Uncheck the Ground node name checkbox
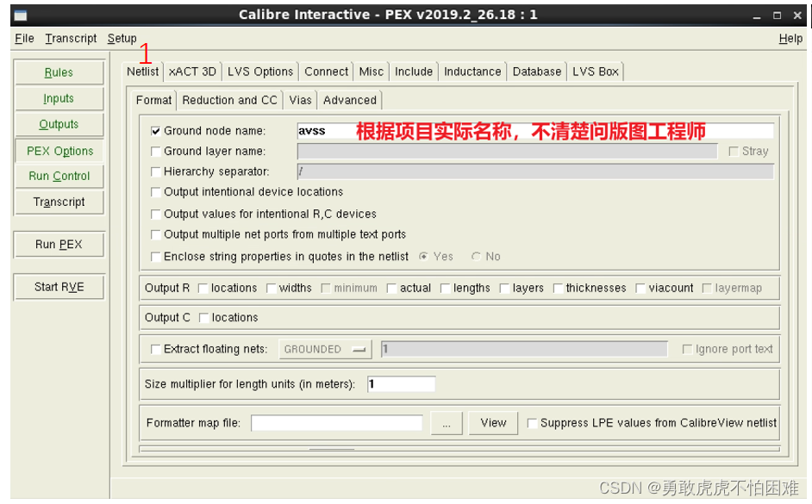812x504 pixels. pos(155,131)
